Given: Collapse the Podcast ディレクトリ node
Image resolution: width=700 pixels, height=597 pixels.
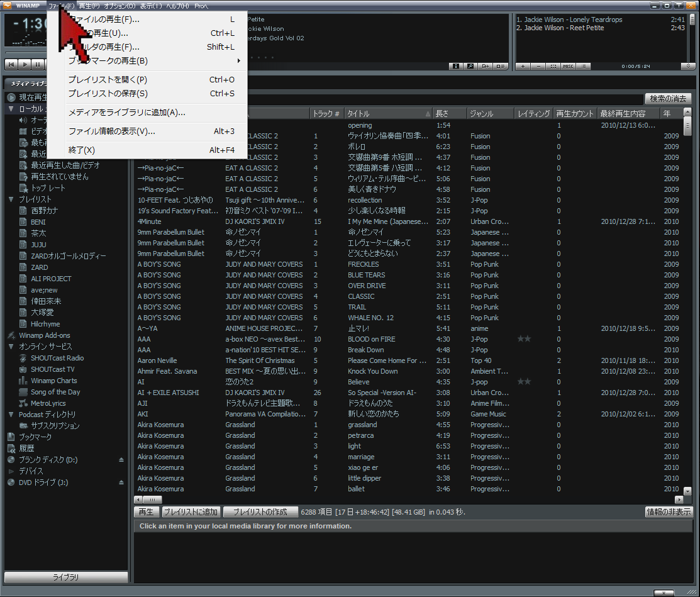Looking at the screenshot, I should (11, 415).
